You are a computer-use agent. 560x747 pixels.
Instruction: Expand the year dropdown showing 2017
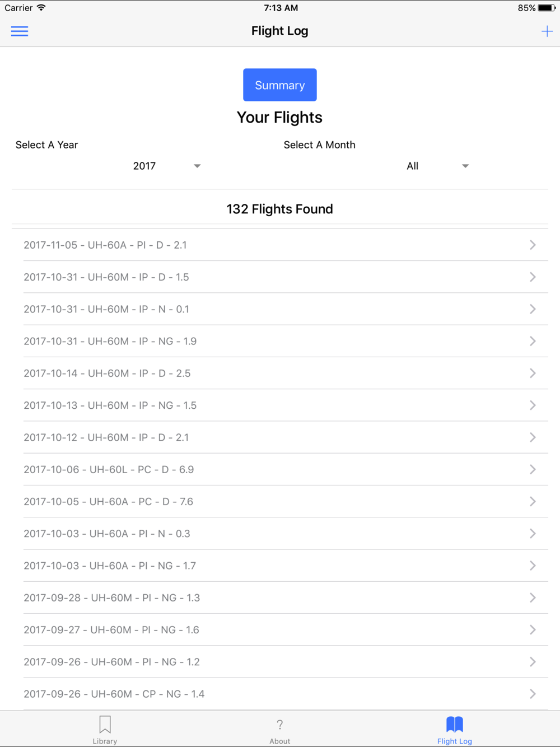167,166
